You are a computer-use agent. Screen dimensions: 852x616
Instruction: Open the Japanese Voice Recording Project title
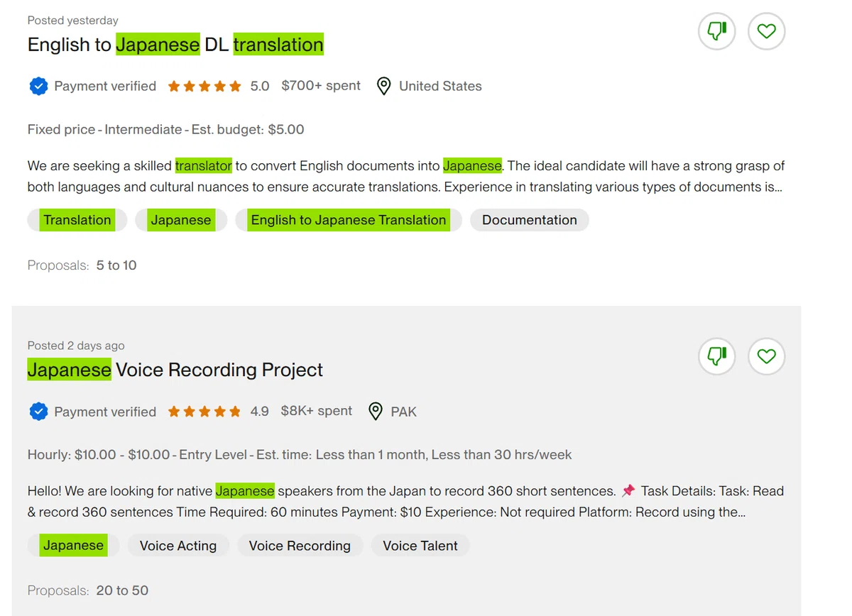pyautogui.click(x=175, y=370)
